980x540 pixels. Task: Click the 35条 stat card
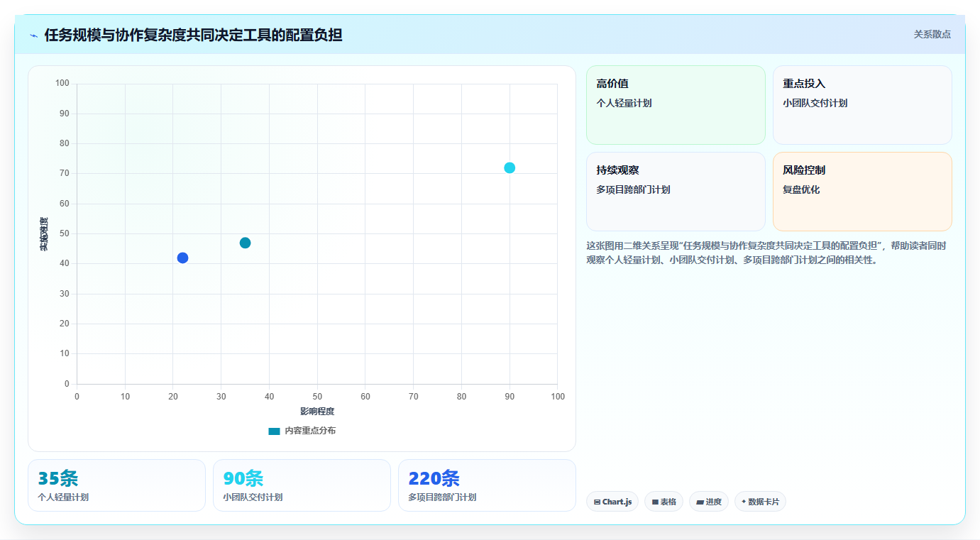(x=116, y=485)
